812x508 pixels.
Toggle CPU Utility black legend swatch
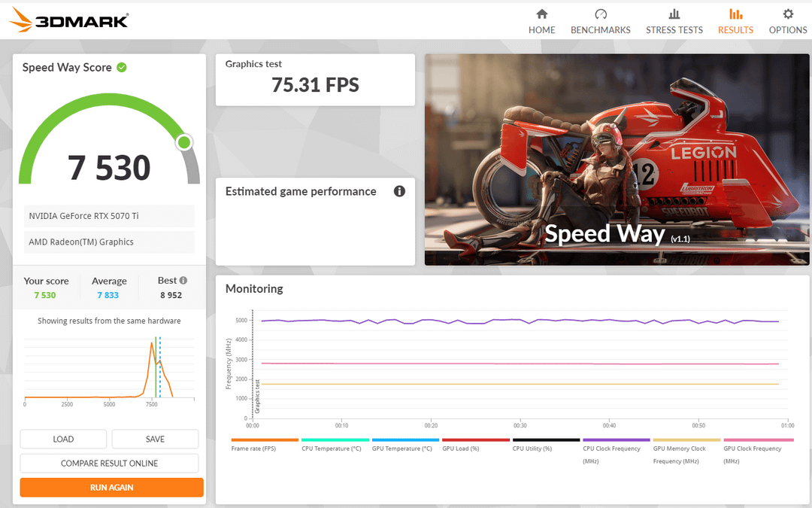(547, 440)
